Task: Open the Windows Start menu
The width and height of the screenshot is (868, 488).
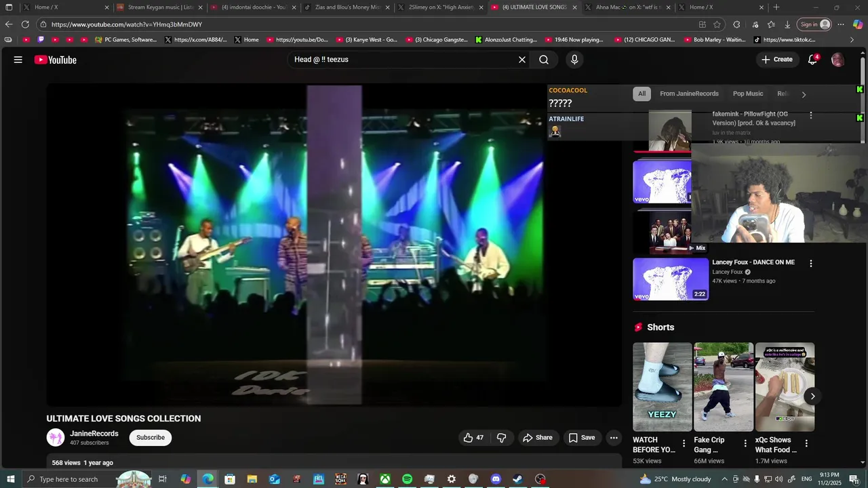Action: click(10, 479)
